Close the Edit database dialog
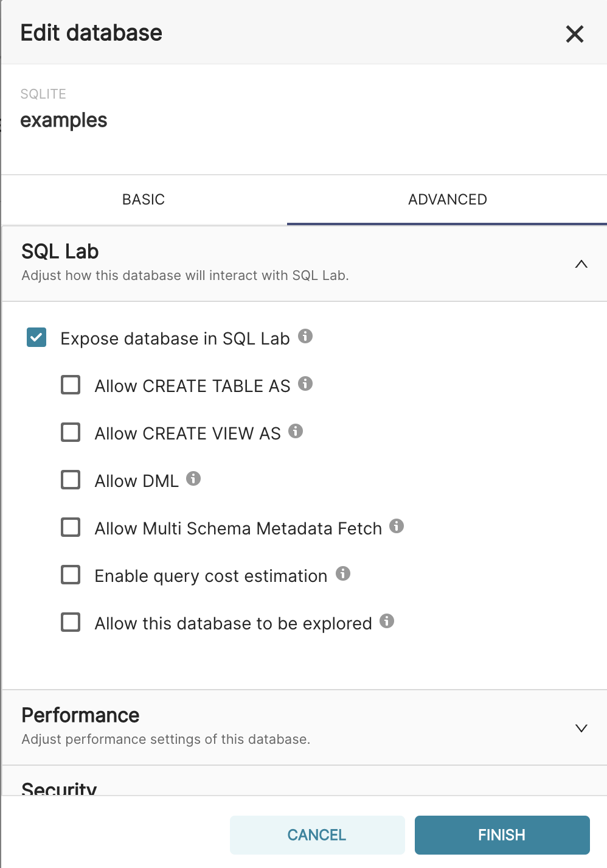 click(x=574, y=34)
